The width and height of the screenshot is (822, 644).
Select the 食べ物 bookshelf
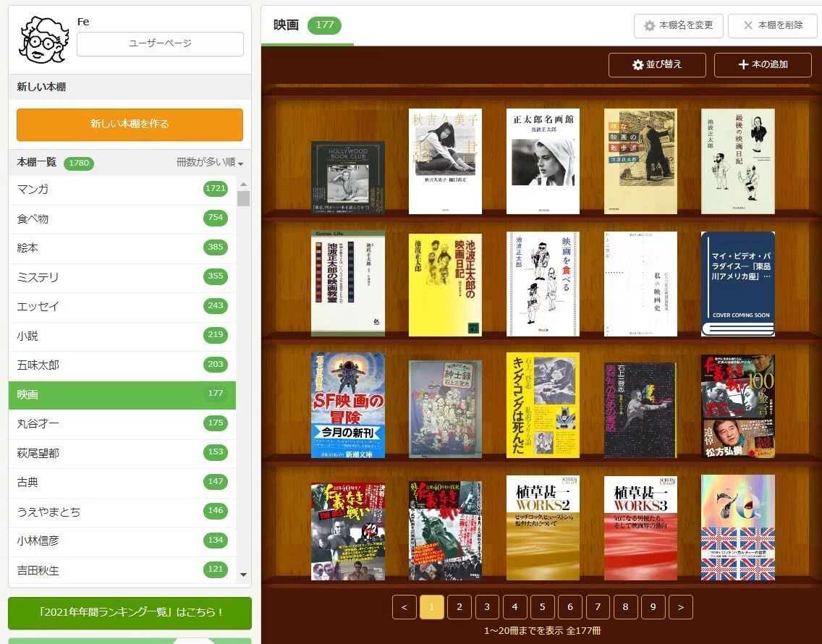click(x=122, y=218)
